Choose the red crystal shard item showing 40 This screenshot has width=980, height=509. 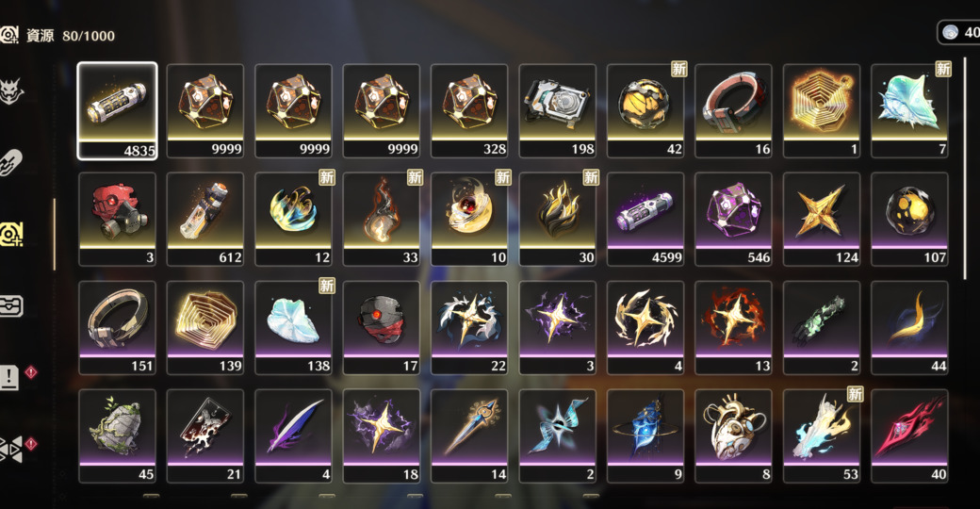pyautogui.click(x=909, y=436)
